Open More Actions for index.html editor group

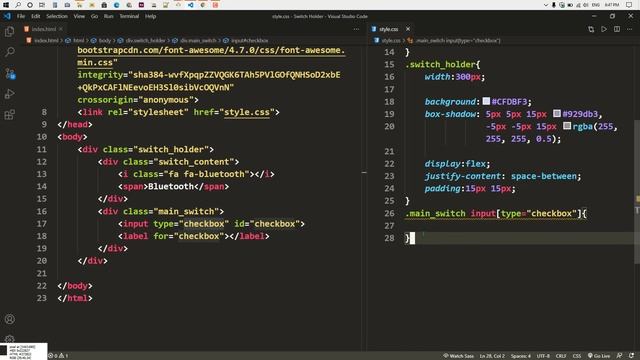(356, 29)
